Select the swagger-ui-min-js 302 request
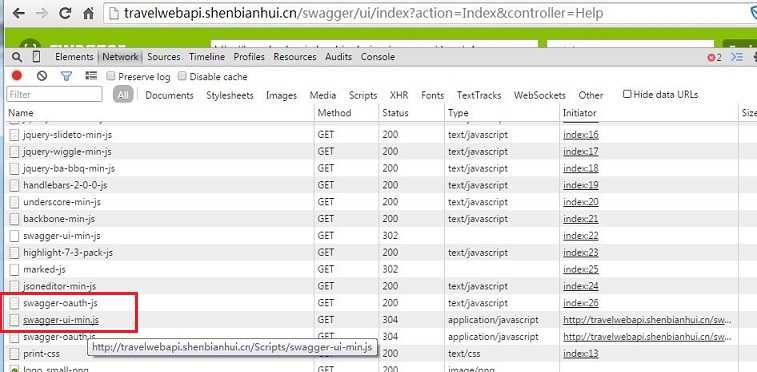 [62, 236]
